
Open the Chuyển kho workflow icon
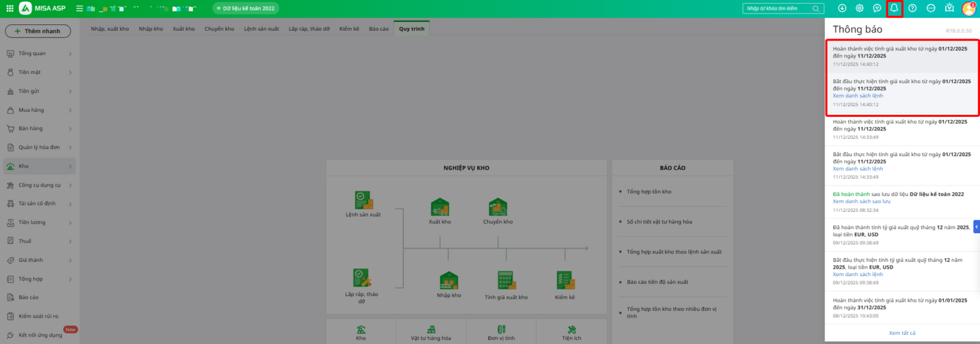coord(498,207)
